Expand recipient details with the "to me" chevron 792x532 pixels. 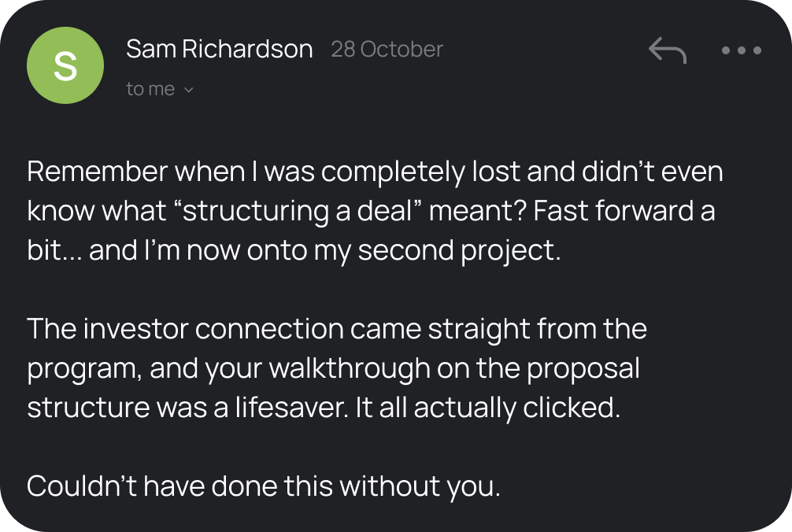(188, 90)
